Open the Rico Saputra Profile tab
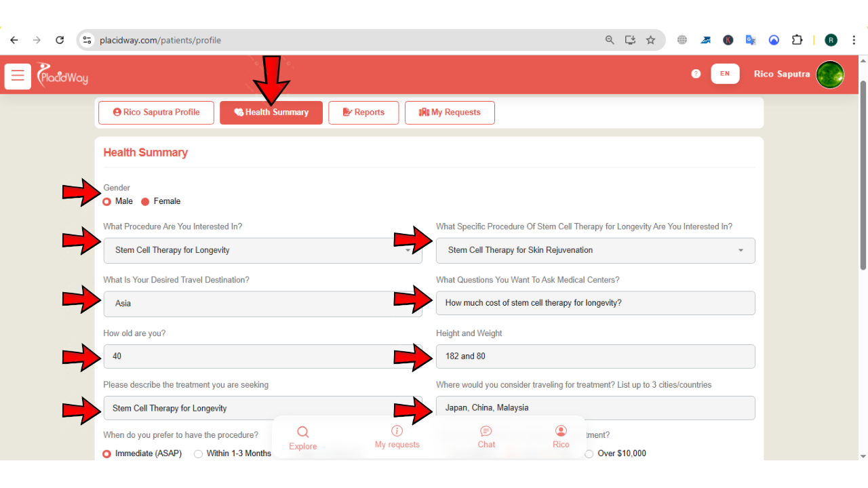The image size is (868, 488). pos(156,113)
